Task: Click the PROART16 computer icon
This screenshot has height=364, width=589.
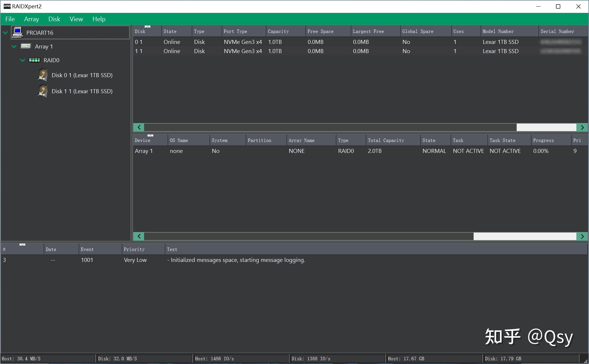Action: coord(18,32)
